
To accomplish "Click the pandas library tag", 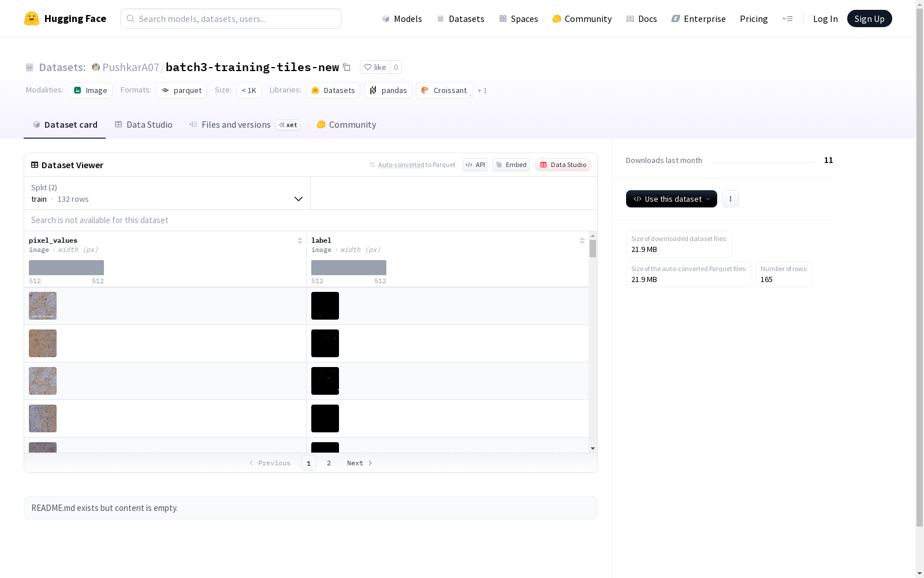I will (x=388, y=90).
